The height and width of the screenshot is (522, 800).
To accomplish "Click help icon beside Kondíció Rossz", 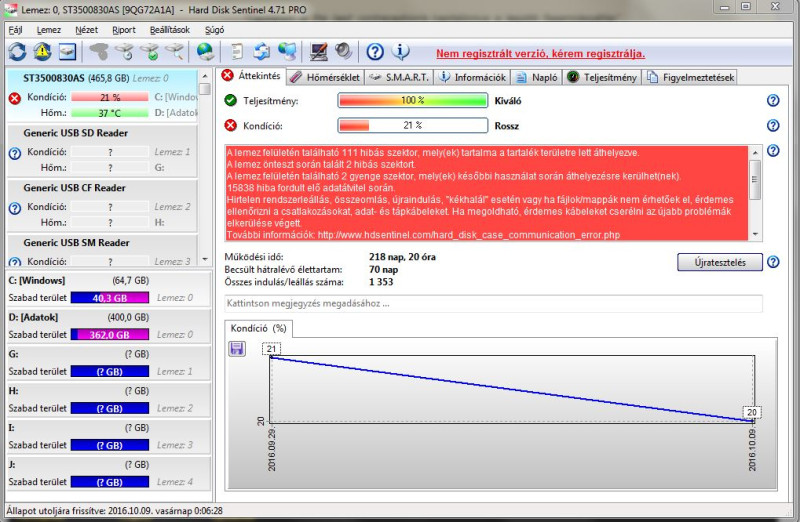I will (x=773, y=126).
